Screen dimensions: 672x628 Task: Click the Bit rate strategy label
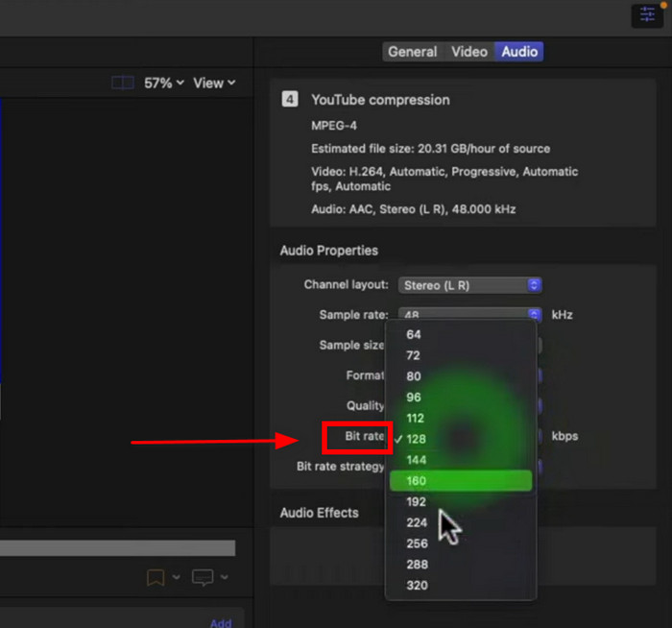[340, 467]
